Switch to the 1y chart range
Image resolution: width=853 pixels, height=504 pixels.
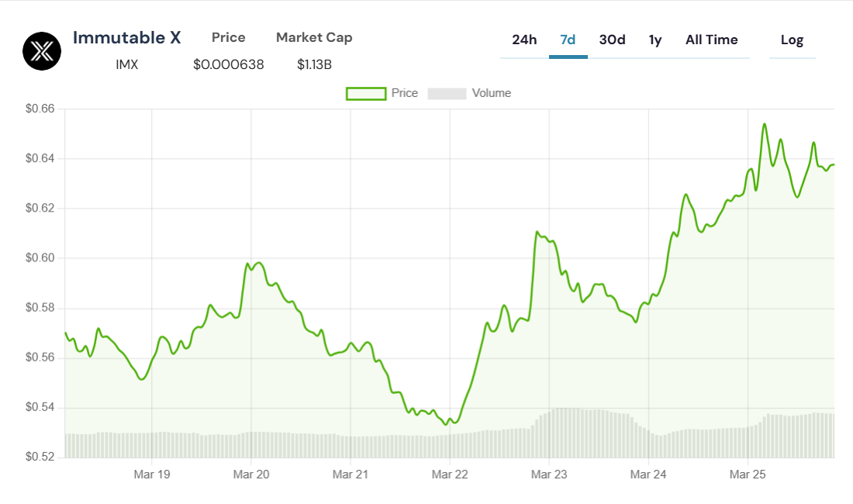[x=655, y=40]
